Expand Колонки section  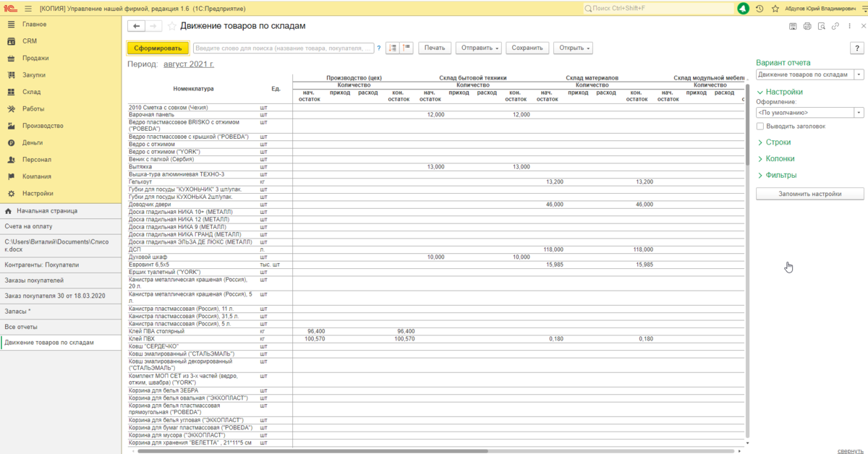pos(776,159)
